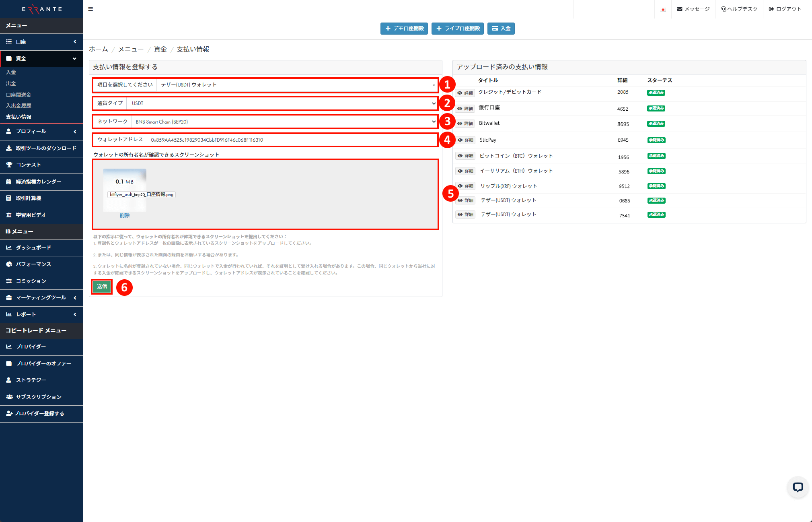812x522 pixels.
Task: Click the 経済指標カレンダー calendar icon
Action: [x=9, y=182]
